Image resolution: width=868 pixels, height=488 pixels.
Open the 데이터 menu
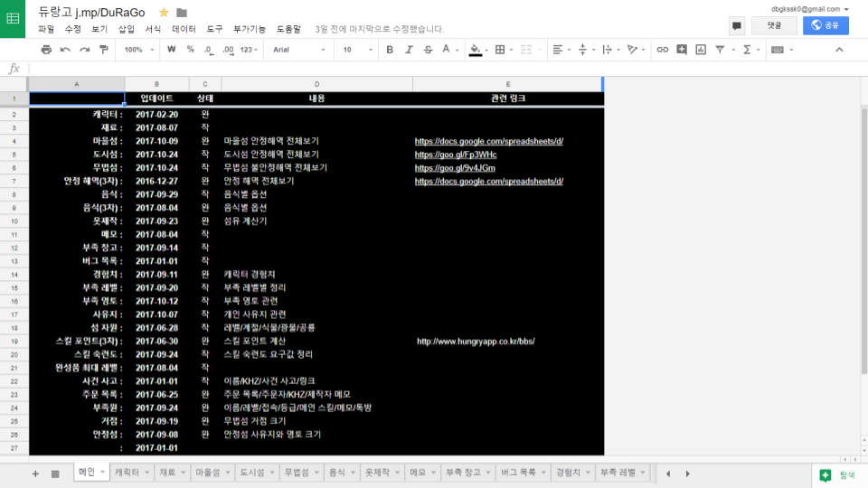(x=184, y=29)
